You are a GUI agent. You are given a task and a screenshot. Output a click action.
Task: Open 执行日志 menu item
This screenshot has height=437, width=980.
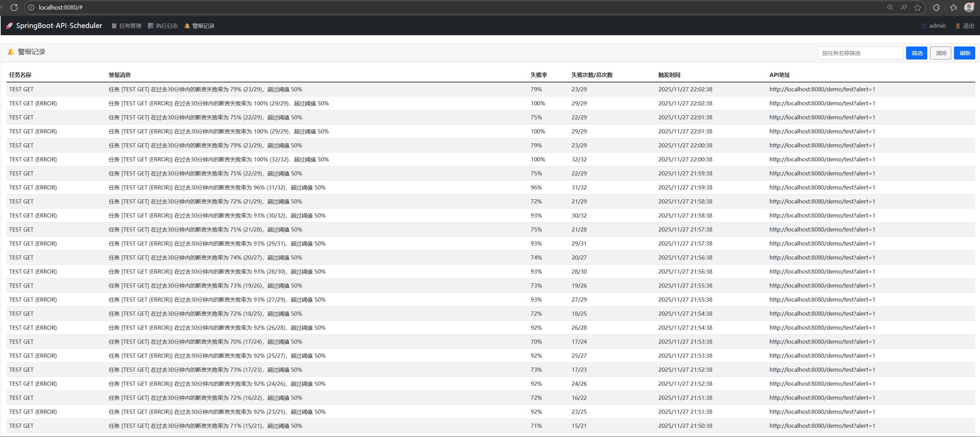pyautogui.click(x=163, y=26)
